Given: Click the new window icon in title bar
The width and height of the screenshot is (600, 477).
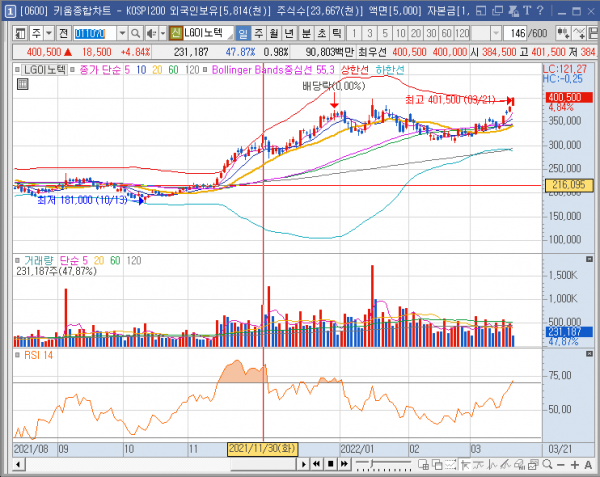Looking at the screenshot, I should point(481,11).
